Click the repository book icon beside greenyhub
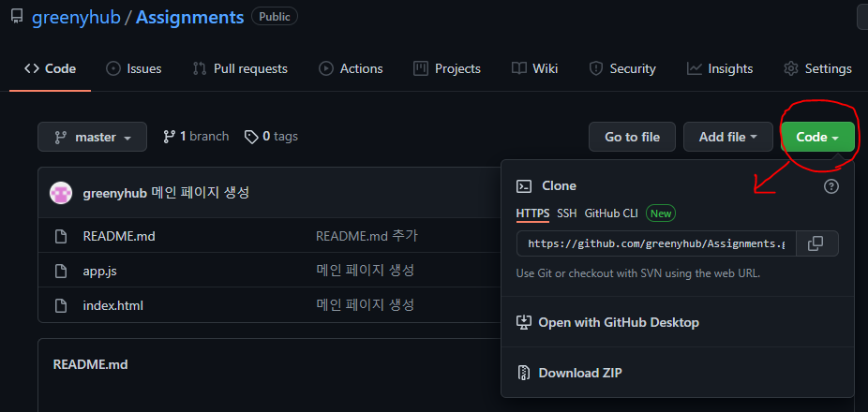Viewport: 868px width, 412px height. point(17,17)
